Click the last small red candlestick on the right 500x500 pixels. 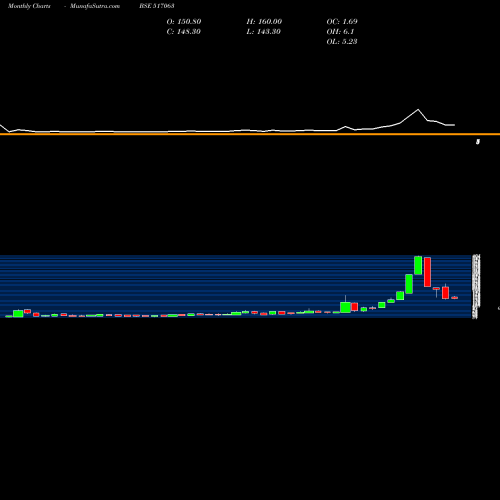(455, 298)
